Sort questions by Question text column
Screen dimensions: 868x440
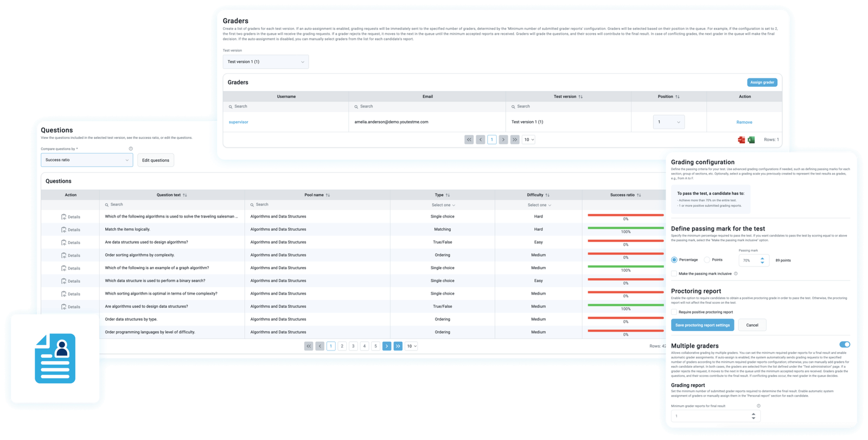[185, 195]
